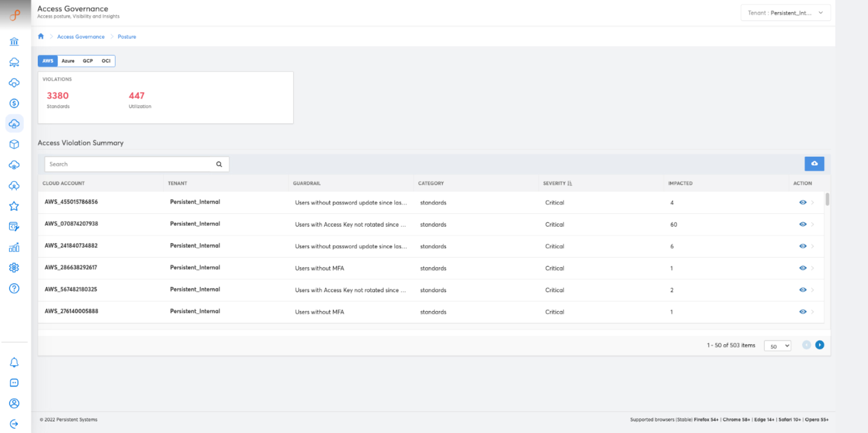Open the bell notifications icon
868x433 pixels.
click(x=14, y=363)
